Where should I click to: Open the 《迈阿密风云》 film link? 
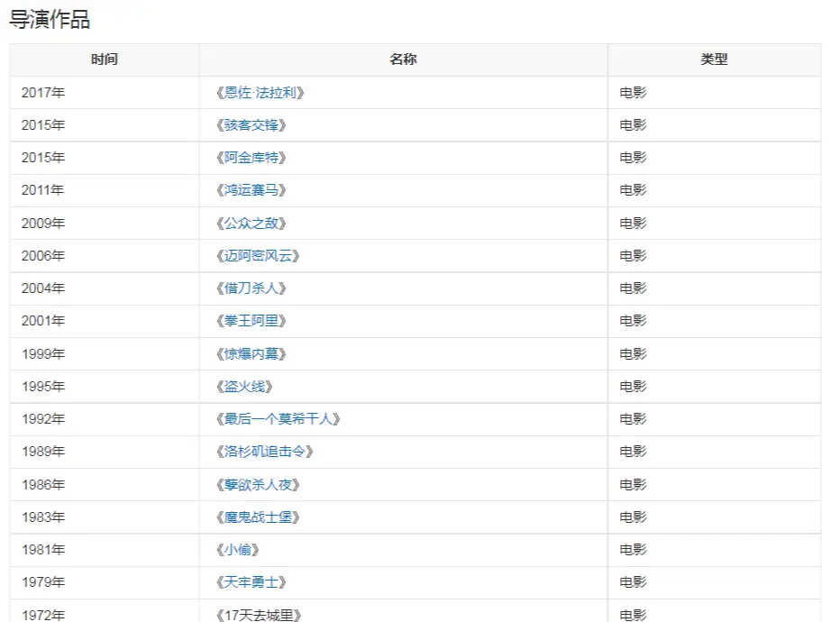(258, 255)
